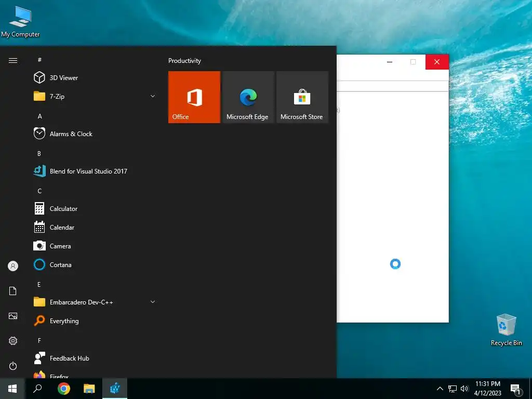Image resolution: width=532 pixels, height=399 pixels.
Task: Open the Calendar app
Action: point(95,228)
